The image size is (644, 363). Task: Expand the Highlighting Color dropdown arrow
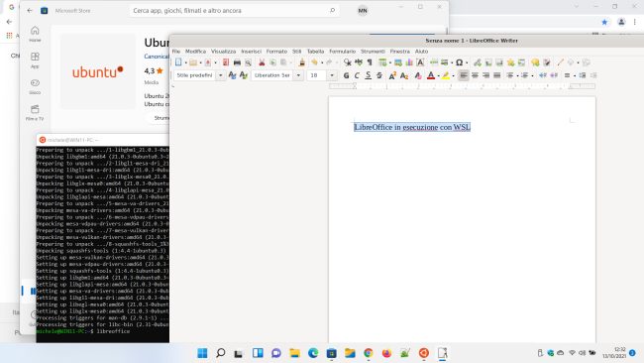tap(454, 75)
